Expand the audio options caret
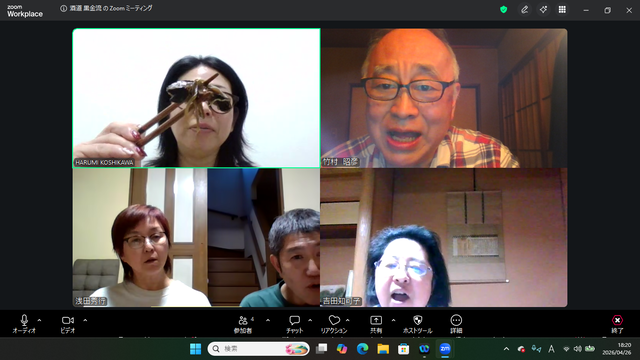The height and width of the screenshot is (360, 640). pos(39,320)
